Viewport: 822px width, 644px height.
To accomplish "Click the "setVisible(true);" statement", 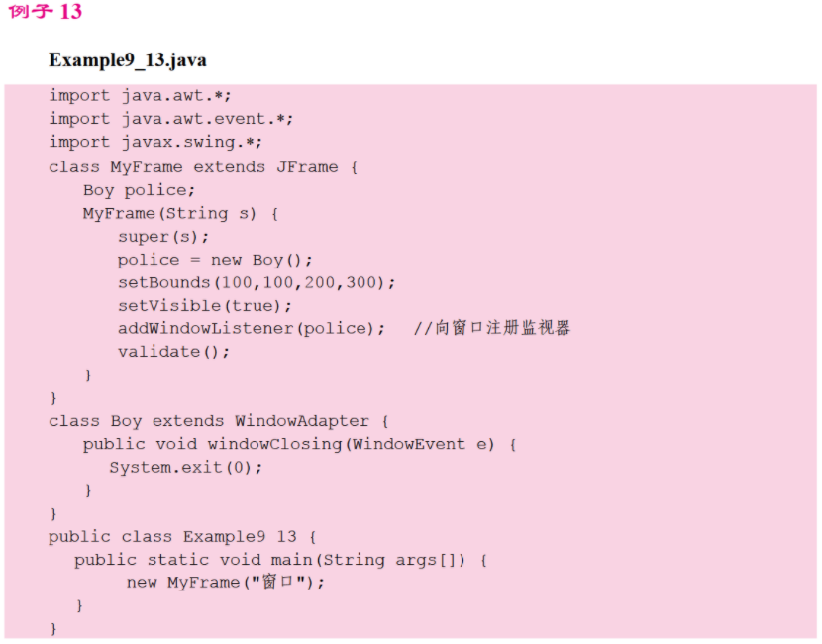I will point(205,305).
